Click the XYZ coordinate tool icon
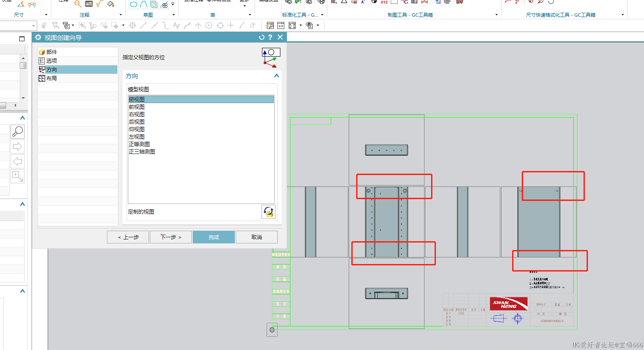Image resolution: width=644 pixels, height=350 pixels. [x=384, y=2]
